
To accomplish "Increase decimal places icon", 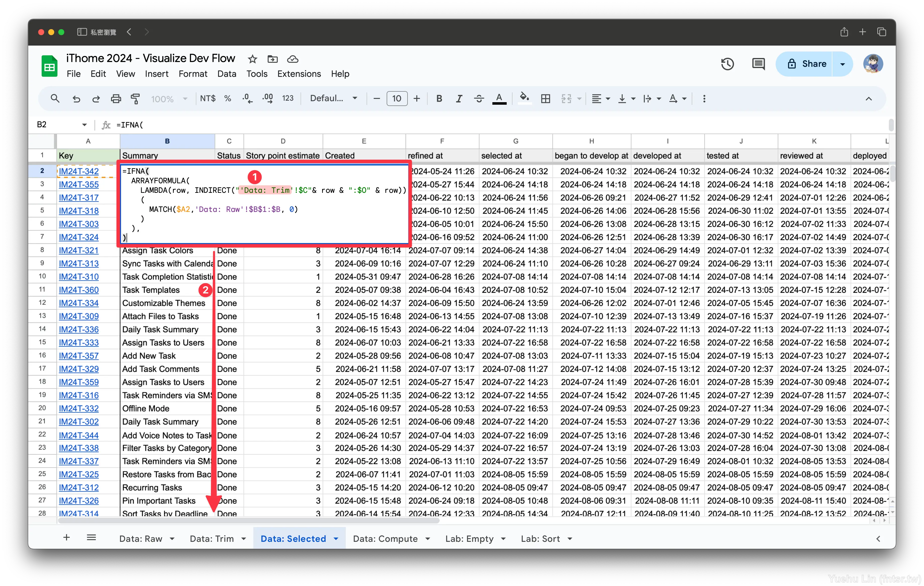I will click(267, 99).
